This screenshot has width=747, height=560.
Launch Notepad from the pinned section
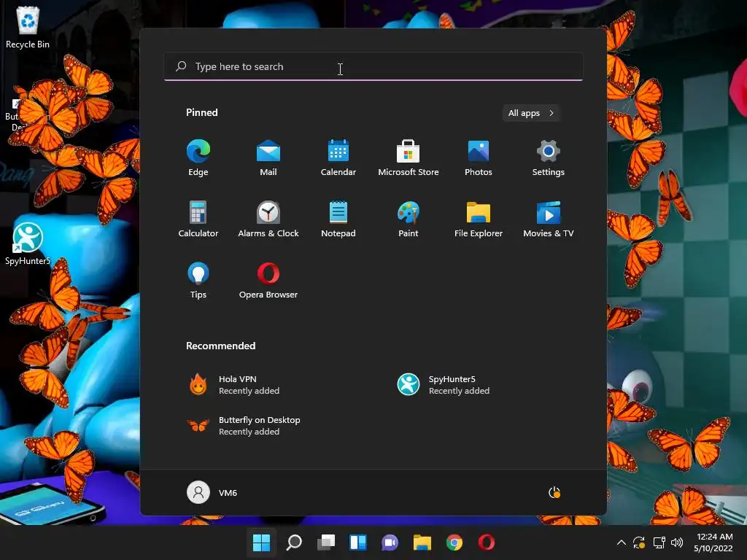click(338, 219)
